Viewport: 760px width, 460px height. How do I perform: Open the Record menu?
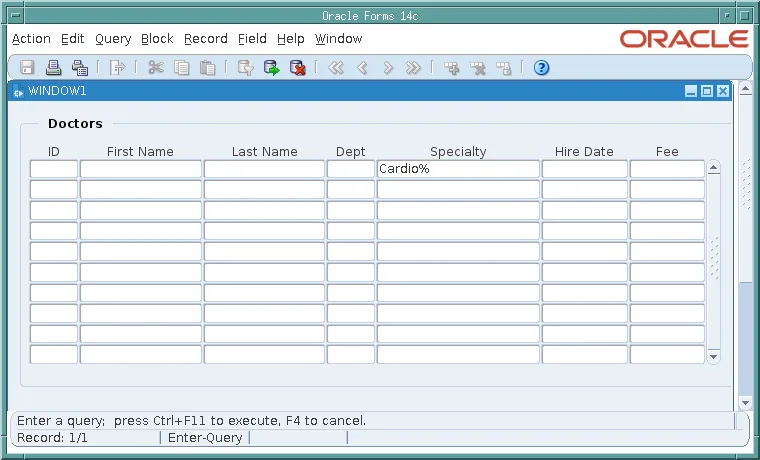(206, 39)
